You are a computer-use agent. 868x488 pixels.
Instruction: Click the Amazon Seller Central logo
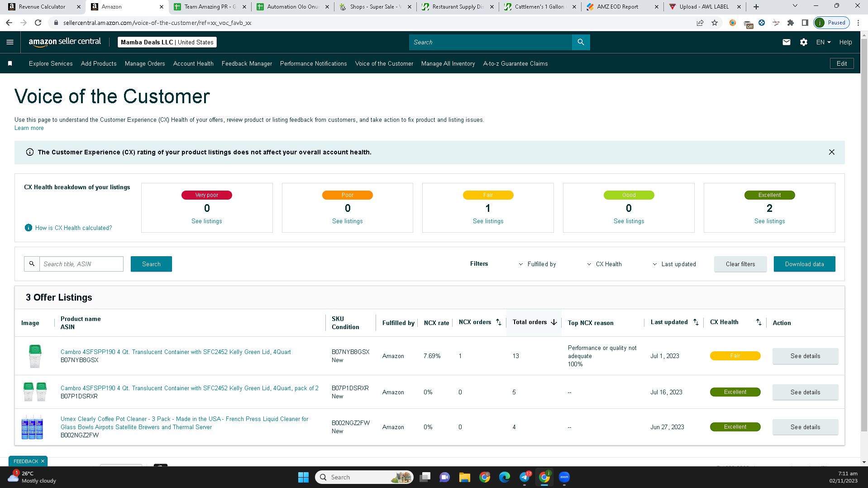65,42
